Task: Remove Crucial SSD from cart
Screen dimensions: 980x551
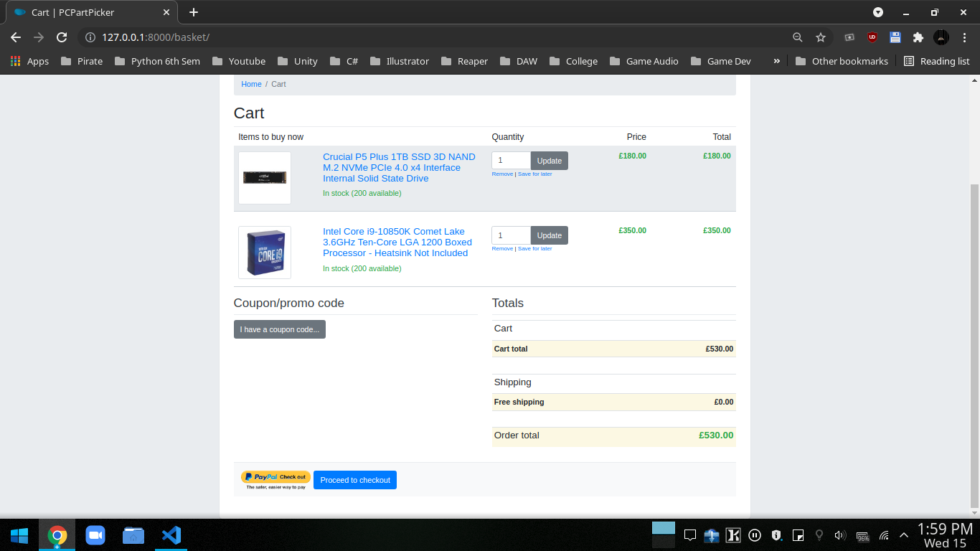Action: pos(502,174)
